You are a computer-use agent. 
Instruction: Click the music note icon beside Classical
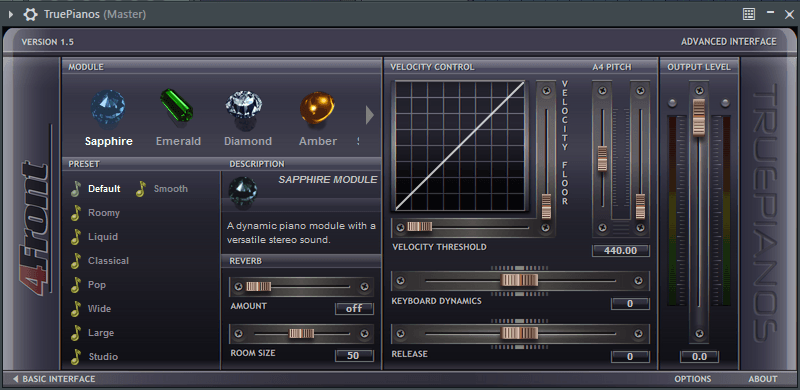76,261
